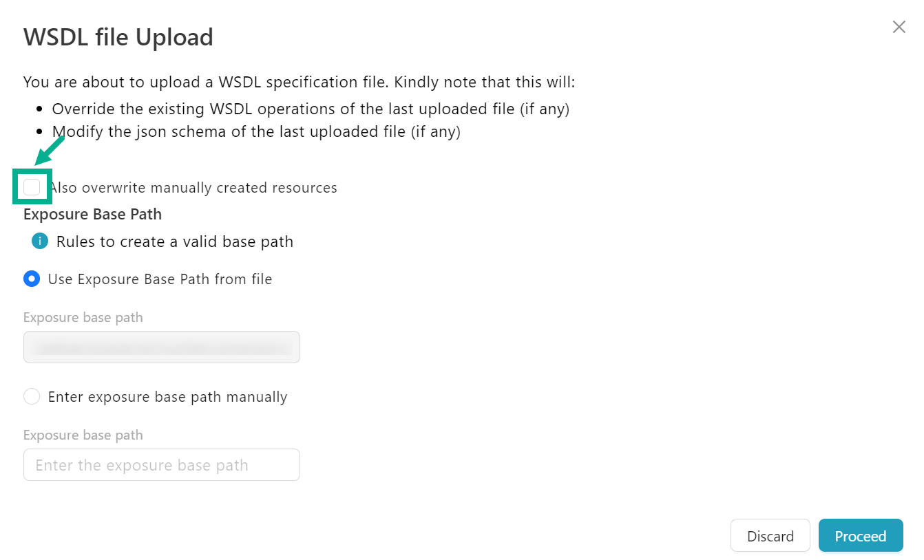
Task: Select the Use Exposure Base Path from file radio button
Action: tap(32, 279)
